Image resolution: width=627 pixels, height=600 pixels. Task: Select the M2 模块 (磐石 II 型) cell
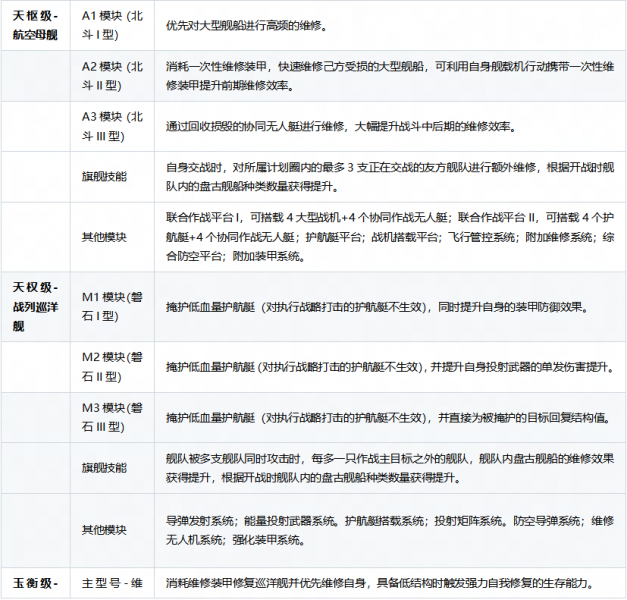(x=115, y=363)
